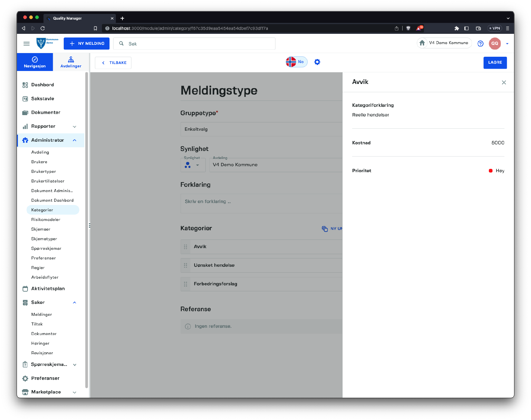Image resolution: width=531 pixels, height=420 pixels.
Task: Open the help question mark icon
Action: click(x=480, y=43)
